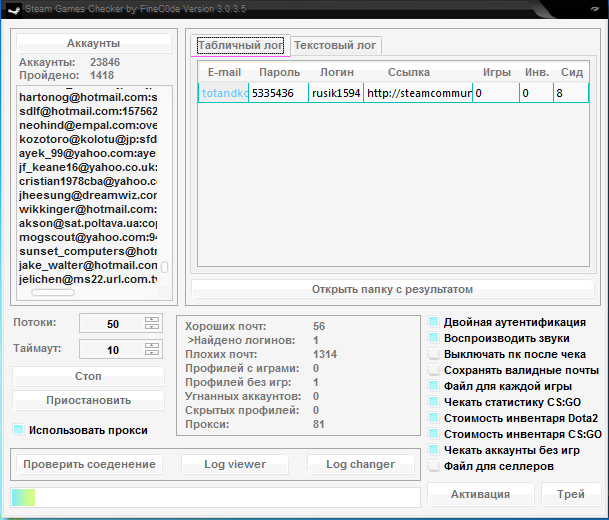The width and height of the screenshot is (609, 520).
Task: Click the Логин column header
Action: click(336, 72)
